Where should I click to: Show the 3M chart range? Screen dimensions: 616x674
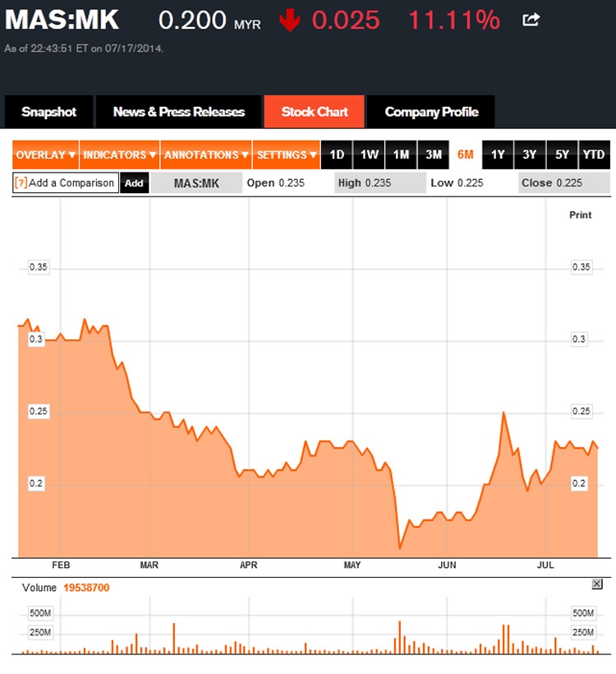tap(434, 155)
